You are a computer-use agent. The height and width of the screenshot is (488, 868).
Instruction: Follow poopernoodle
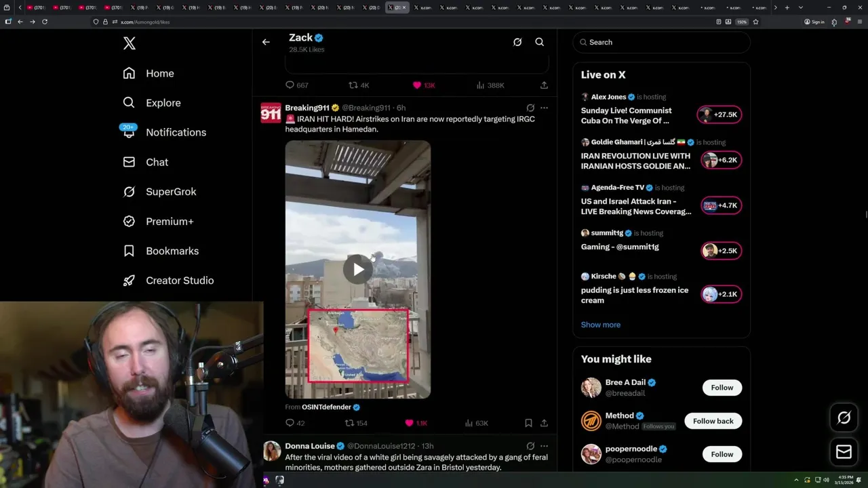722,454
